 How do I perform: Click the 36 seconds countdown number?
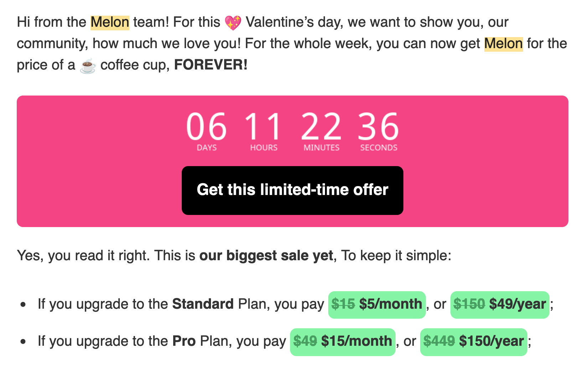(x=378, y=126)
